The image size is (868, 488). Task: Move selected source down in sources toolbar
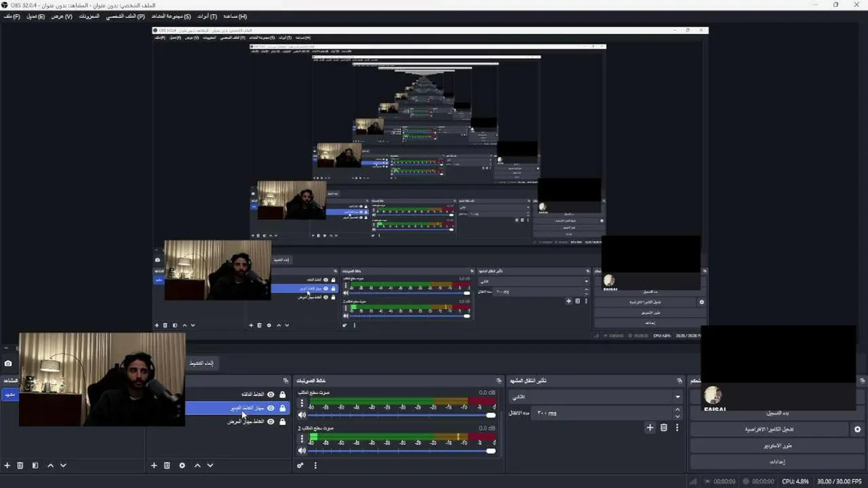[210, 466]
